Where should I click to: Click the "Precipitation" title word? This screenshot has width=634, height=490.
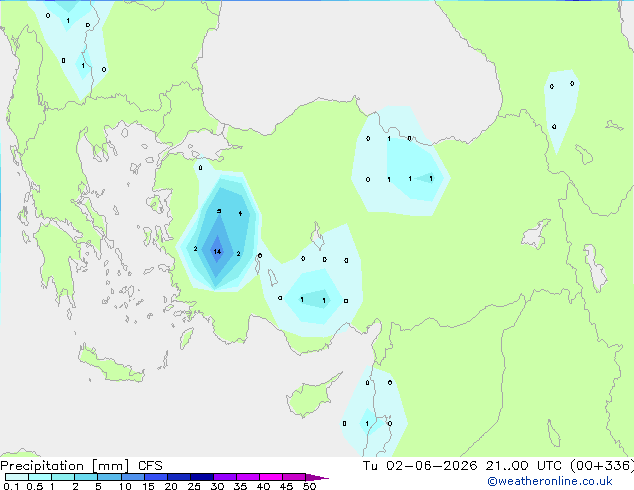click(42, 466)
